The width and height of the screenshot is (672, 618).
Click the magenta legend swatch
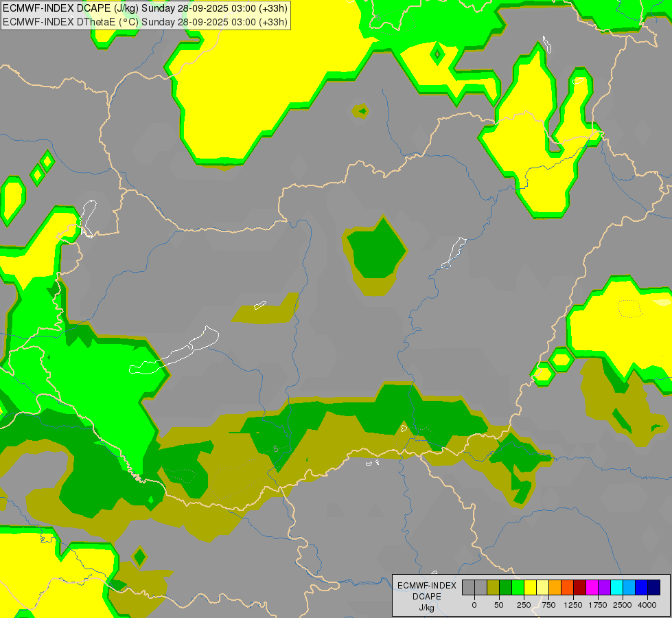coord(592,587)
